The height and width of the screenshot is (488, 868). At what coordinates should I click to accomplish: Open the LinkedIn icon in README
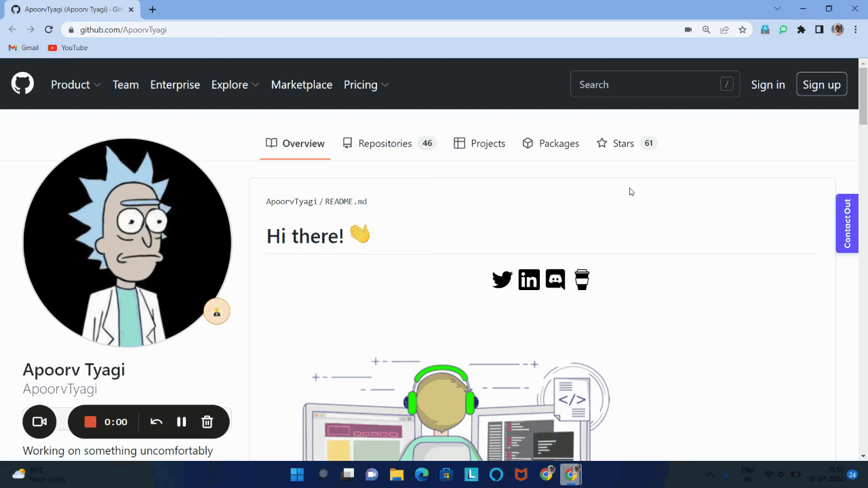[x=529, y=279]
